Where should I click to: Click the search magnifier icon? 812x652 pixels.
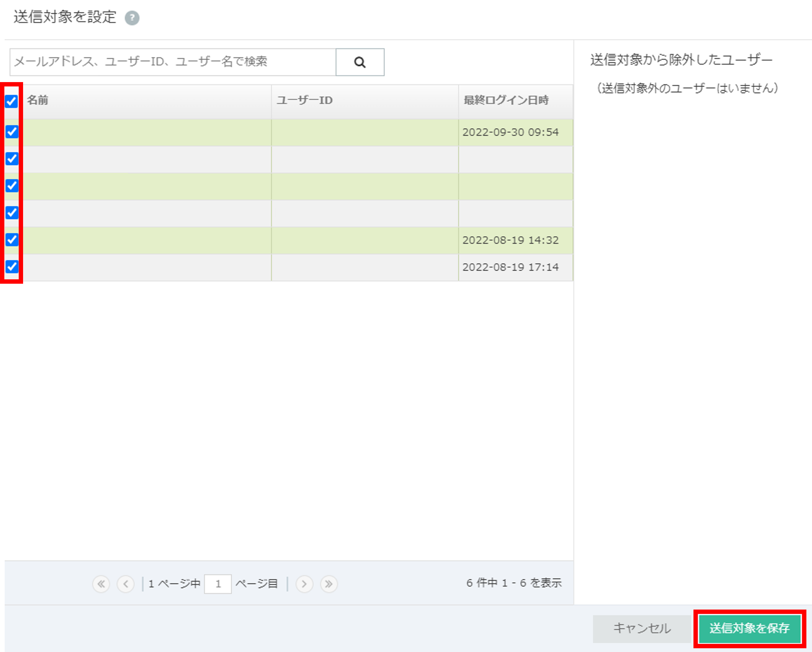click(x=360, y=62)
